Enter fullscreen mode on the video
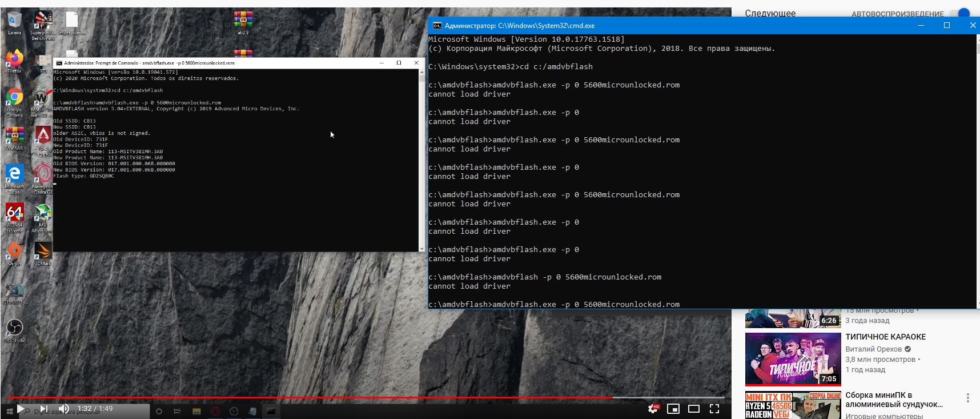980x419 pixels. click(x=714, y=409)
